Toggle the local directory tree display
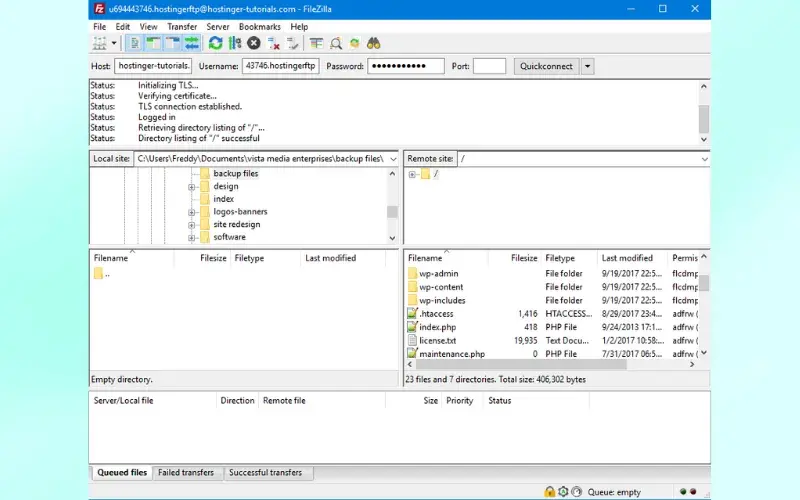This screenshot has width=800, height=500. tap(154, 43)
